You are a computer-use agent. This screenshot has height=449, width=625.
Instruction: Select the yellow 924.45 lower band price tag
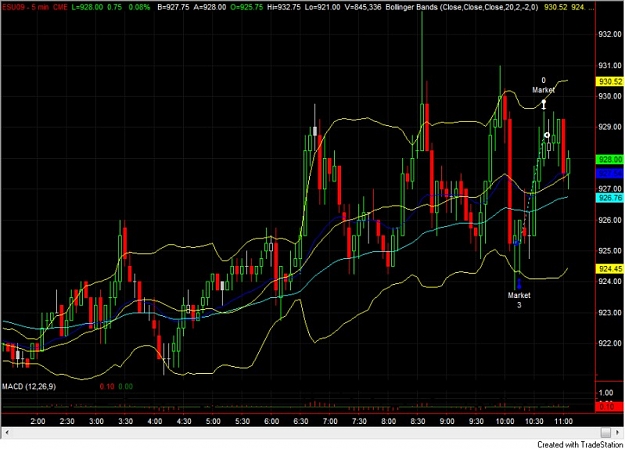click(x=610, y=269)
